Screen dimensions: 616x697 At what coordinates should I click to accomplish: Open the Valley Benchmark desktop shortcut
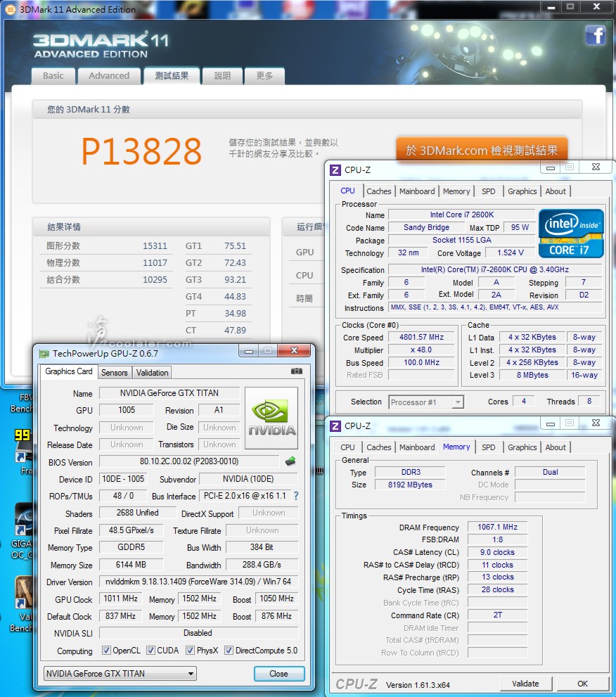click(x=23, y=603)
